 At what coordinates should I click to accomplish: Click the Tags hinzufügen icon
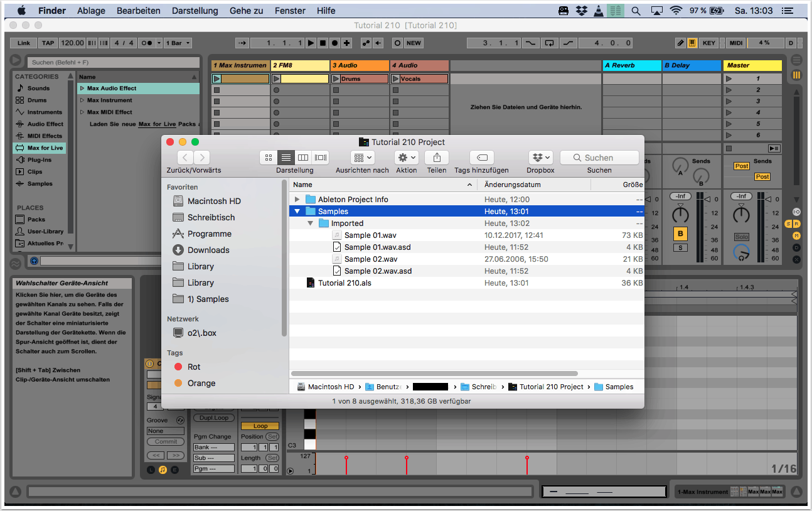pos(481,158)
